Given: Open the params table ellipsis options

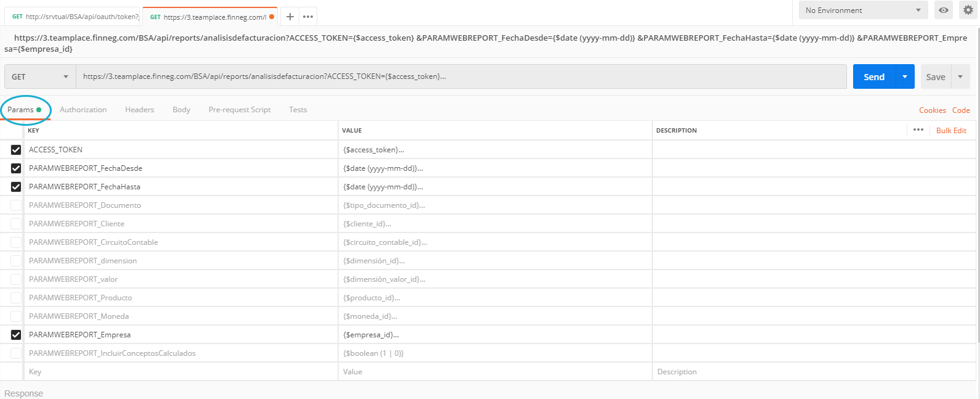Looking at the screenshot, I should 918,130.
